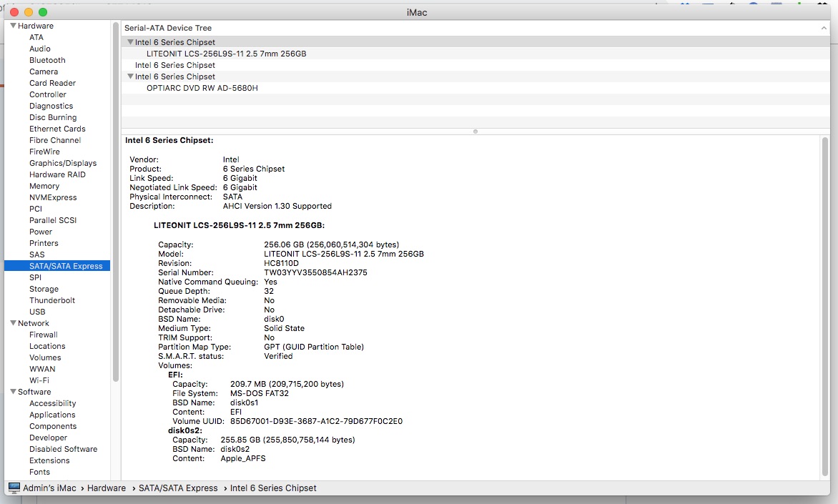Collapse the Network section triangle
The height and width of the screenshot is (504, 838).
pos(14,323)
